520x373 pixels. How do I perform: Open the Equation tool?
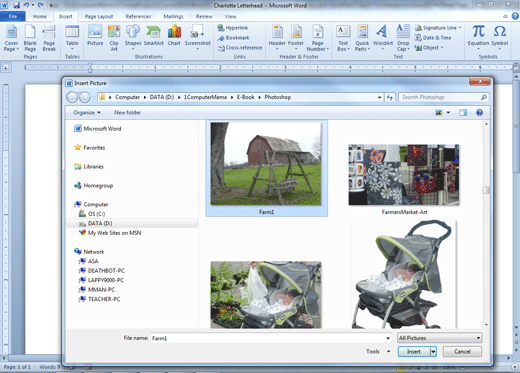pos(478,37)
